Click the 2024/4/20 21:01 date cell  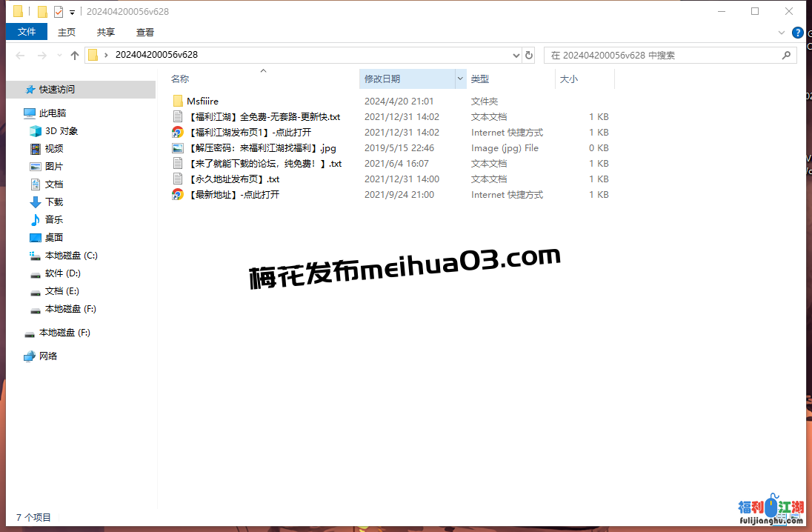pyautogui.click(x=399, y=101)
